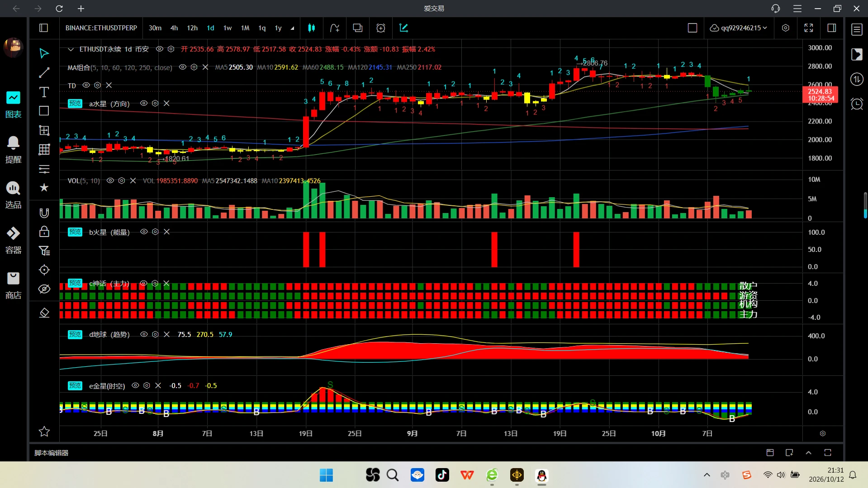This screenshot has width=868, height=488.
Task: Toggle visibility of d地球 (趋势) indicator
Action: [x=144, y=334]
